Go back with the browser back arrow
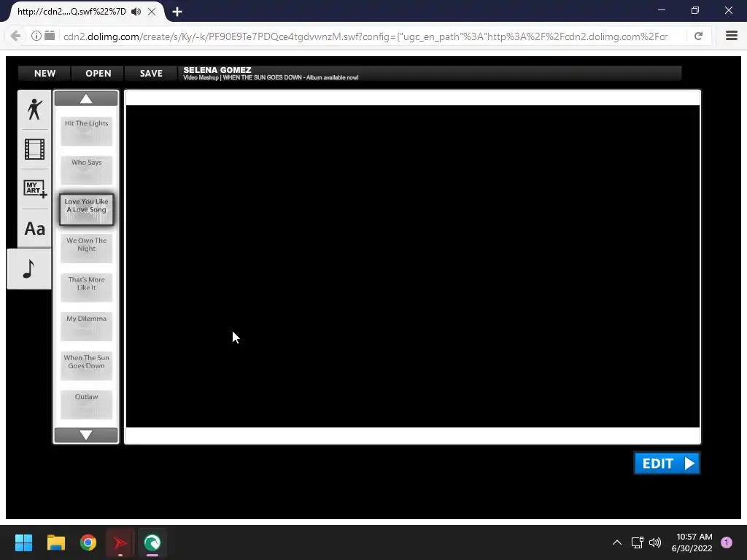Image resolution: width=747 pixels, height=560 pixels. tap(15, 36)
